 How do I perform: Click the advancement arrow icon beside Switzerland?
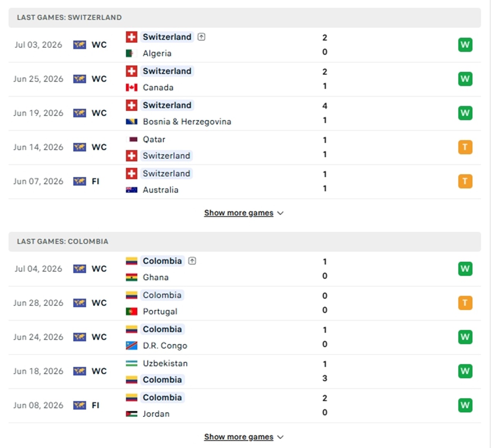point(201,37)
